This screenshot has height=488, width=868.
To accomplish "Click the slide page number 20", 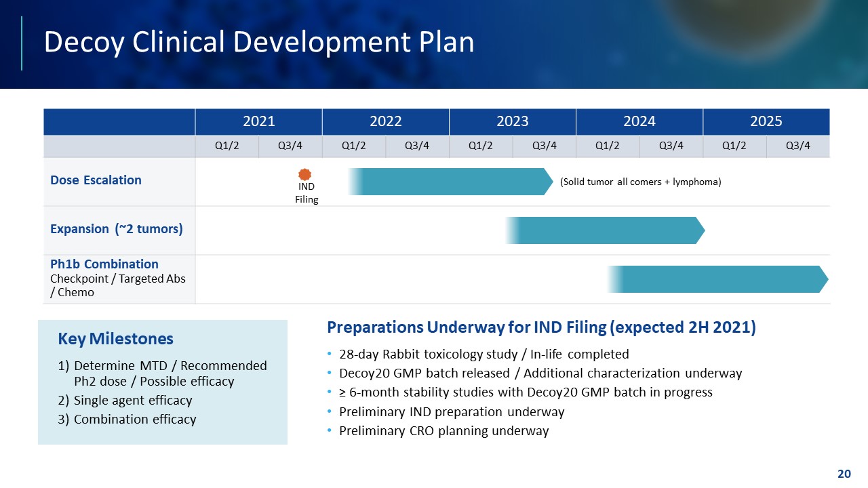I will point(844,474).
